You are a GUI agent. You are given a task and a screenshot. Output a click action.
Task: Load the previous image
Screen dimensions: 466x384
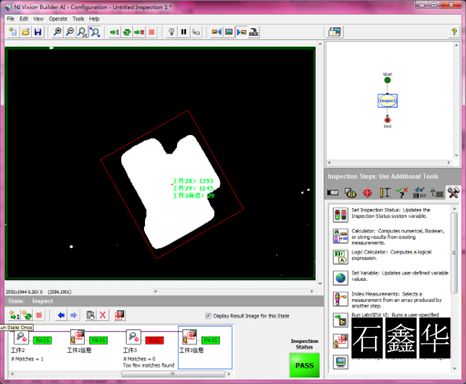pos(216,32)
